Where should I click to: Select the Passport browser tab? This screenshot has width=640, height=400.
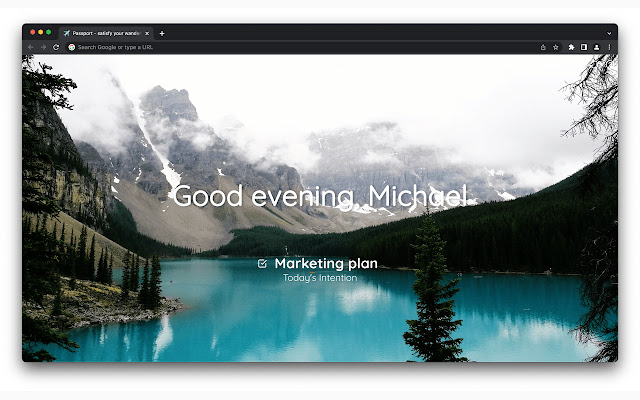(107, 33)
